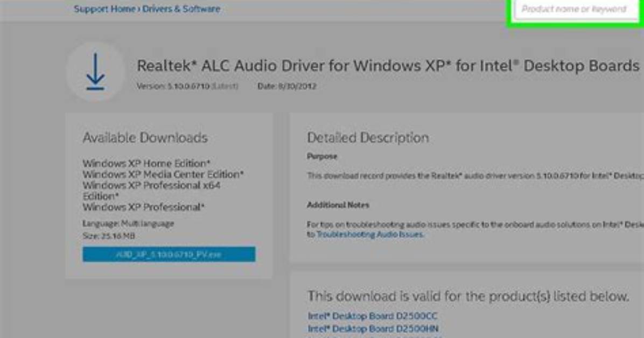Select Windows XP Professional x64 Edition text

[151, 191]
